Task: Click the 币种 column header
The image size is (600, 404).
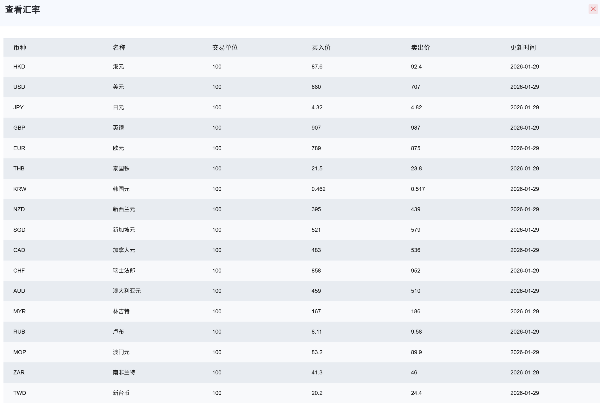Action: [20, 47]
